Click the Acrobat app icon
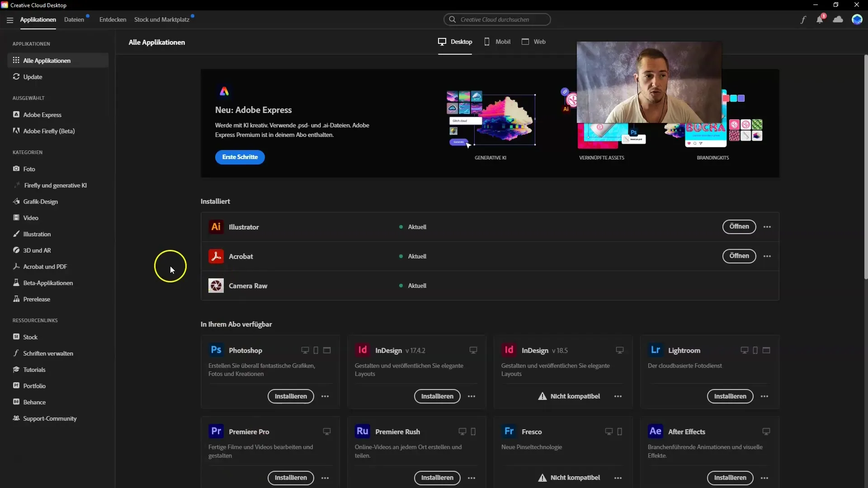The width and height of the screenshot is (868, 488). [x=216, y=256]
